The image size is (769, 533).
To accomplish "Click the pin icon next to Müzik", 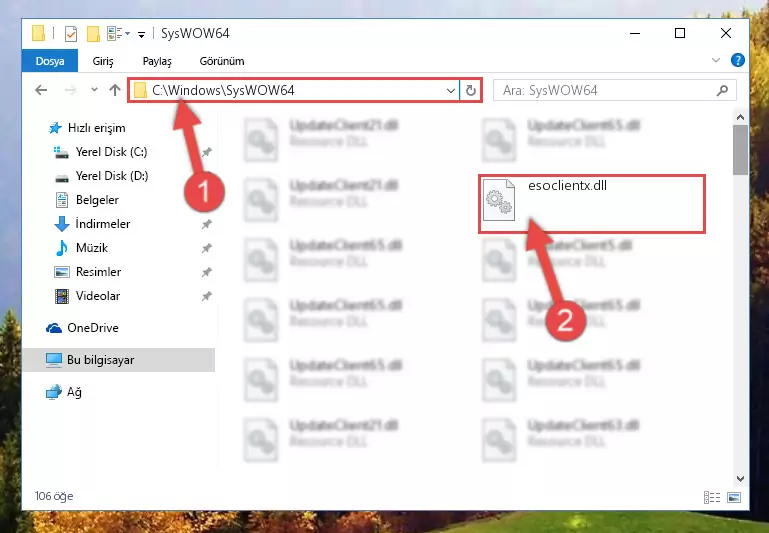I will click(x=206, y=248).
